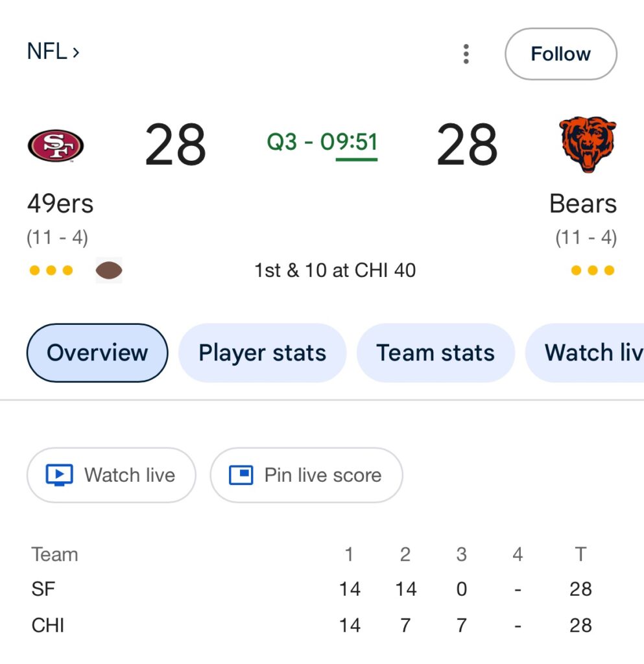Image resolution: width=644 pixels, height=664 pixels.
Task: Click the Bears team name
Action: 582,204
